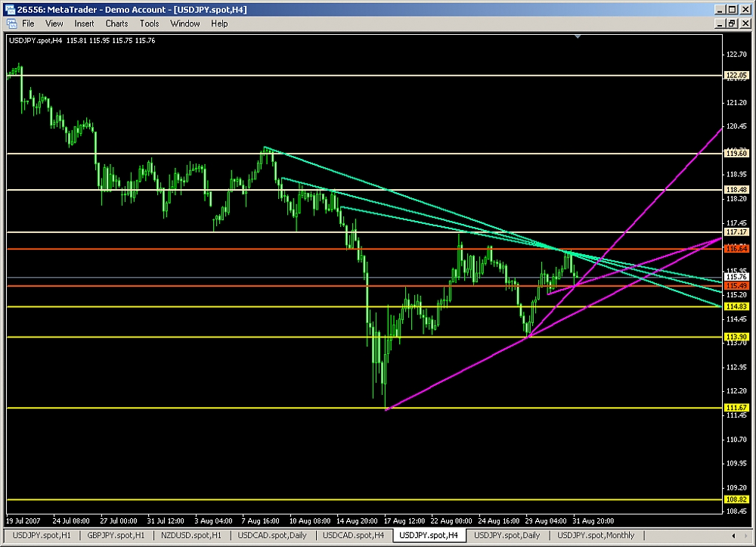Open the File menu
Viewport: 756px width, 547px height.
[x=28, y=23]
